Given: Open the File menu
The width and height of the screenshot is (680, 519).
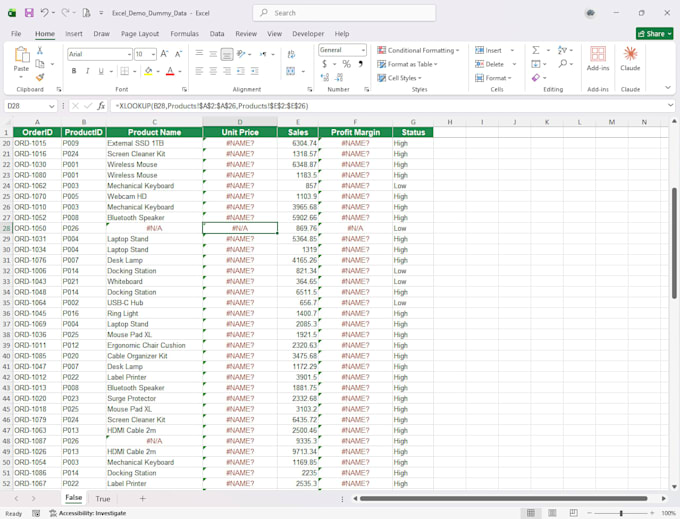Looking at the screenshot, I should click(x=16, y=33).
